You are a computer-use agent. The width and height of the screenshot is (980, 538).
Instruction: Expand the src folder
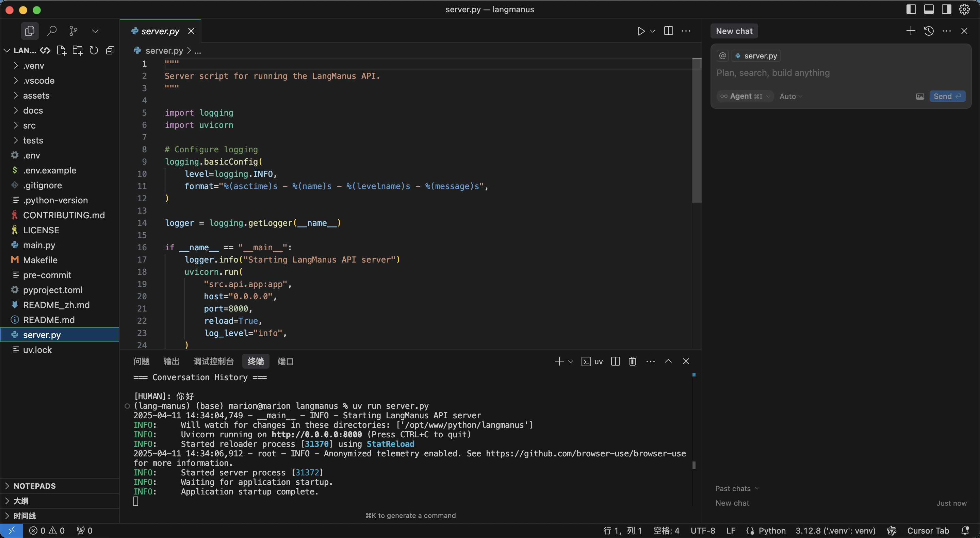29,125
